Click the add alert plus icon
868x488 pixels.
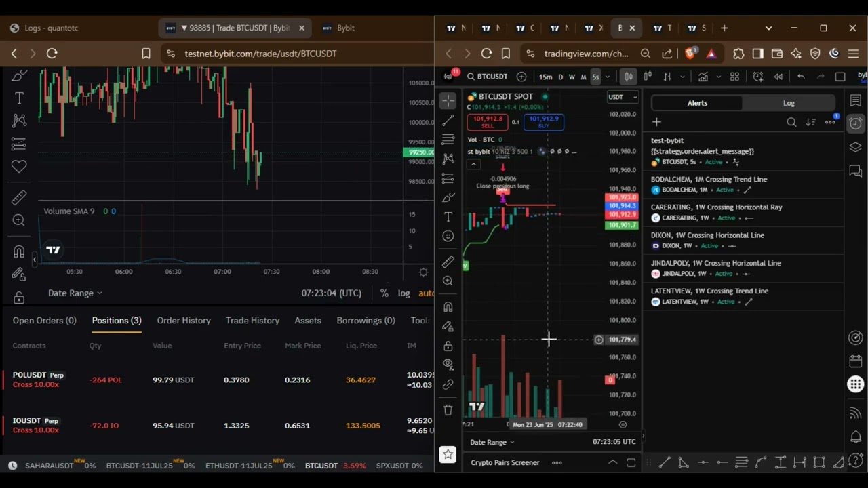pos(656,122)
